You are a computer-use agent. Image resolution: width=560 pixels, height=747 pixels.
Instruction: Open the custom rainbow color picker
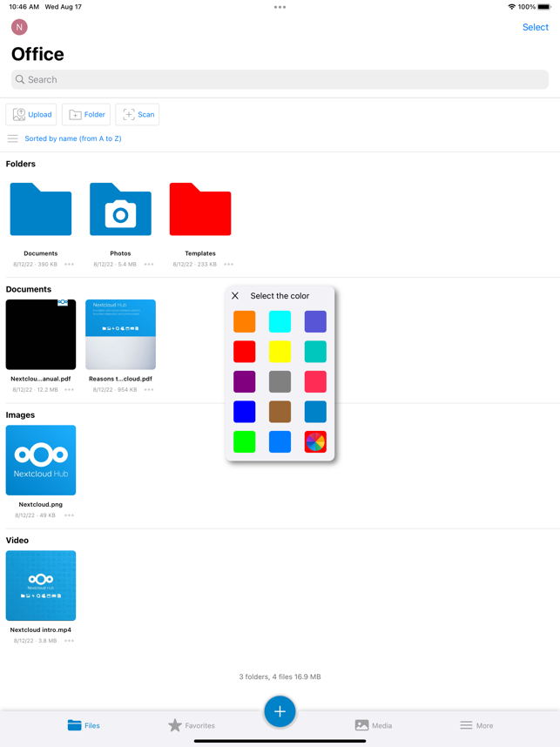(x=315, y=441)
